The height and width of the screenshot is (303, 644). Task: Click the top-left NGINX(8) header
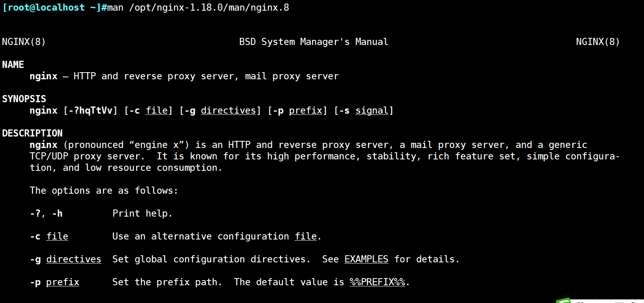(24, 42)
